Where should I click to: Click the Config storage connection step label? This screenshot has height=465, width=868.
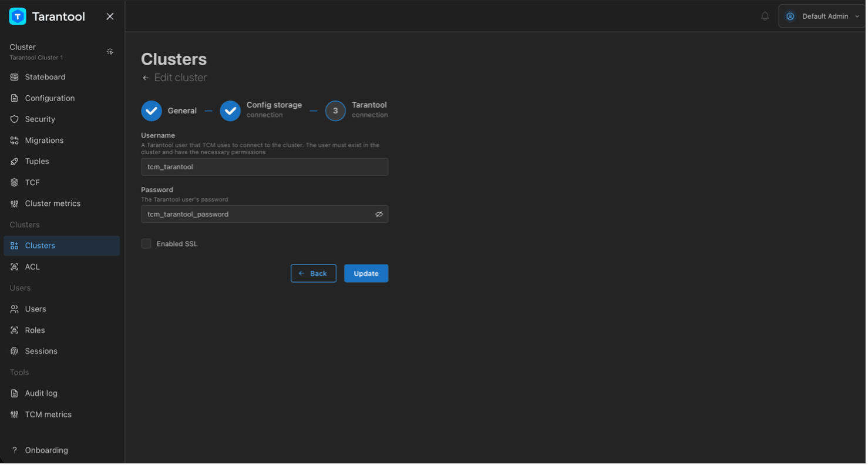click(x=275, y=110)
